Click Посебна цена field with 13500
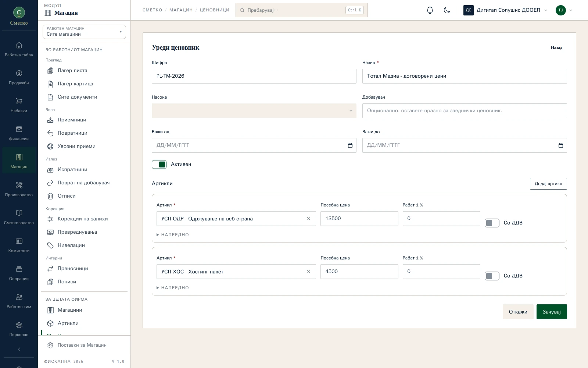 (x=359, y=219)
